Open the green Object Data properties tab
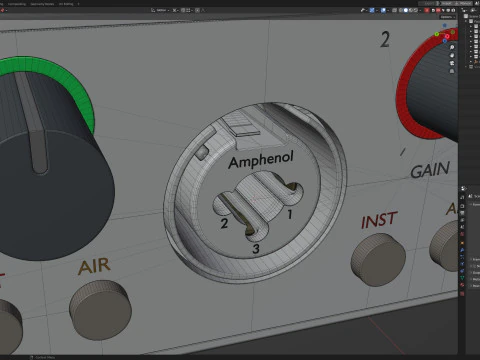480x360 pixels. pyautogui.click(x=462, y=278)
